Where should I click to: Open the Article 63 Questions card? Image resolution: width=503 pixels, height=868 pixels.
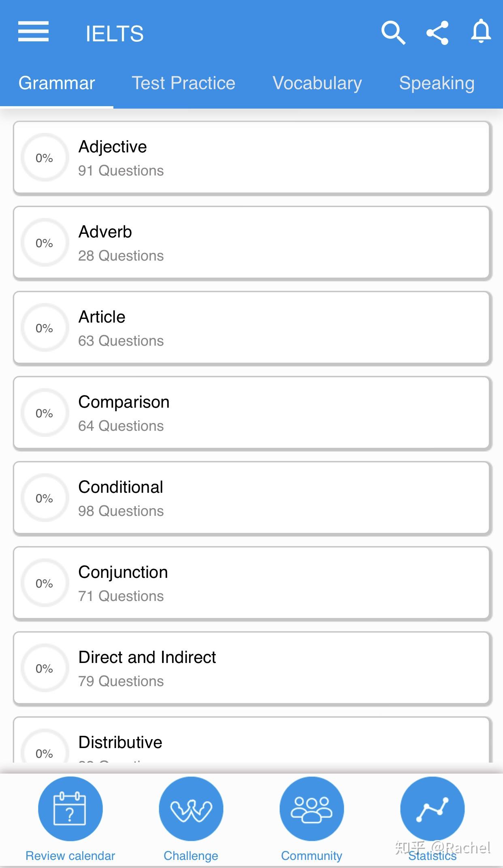(x=251, y=328)
